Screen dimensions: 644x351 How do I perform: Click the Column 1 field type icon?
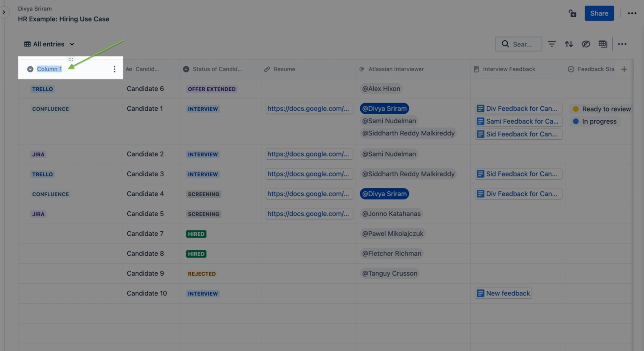tap(30, 69)
